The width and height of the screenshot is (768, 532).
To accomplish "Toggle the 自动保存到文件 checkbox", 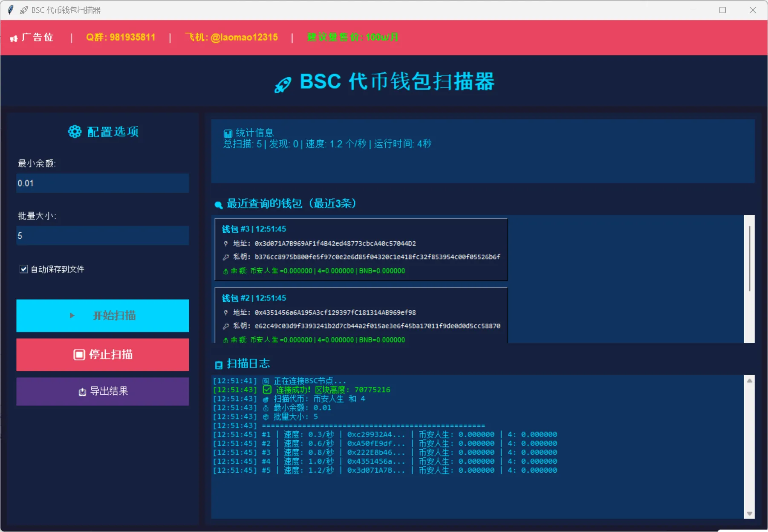I will point(24,269).
